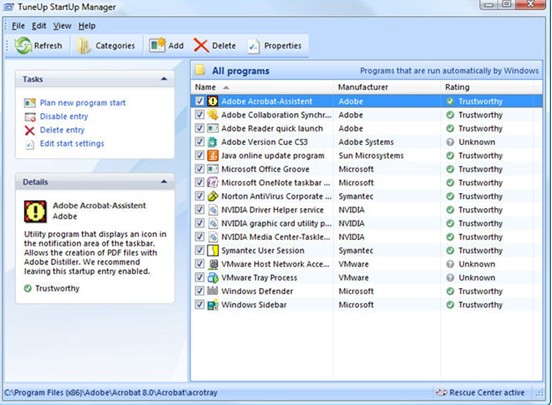Click the VMware Tray Process icon
Viewport: 552px width, 405px height.
(x=212, y=278)
